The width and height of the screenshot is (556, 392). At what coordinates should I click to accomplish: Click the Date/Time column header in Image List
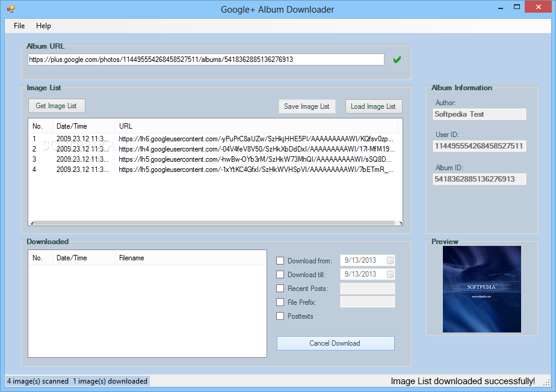tap(84, 126)
